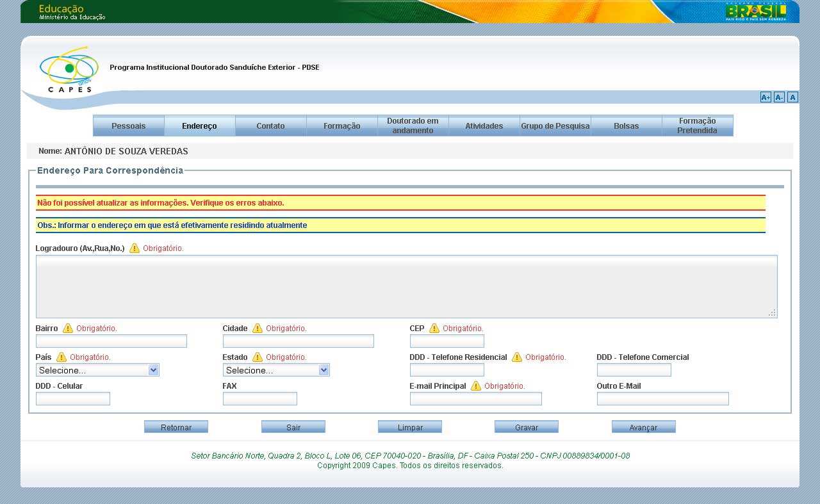820x504 pixels.
Task: Click warning icon by Telefone Residencial
Action: (517, 357)
